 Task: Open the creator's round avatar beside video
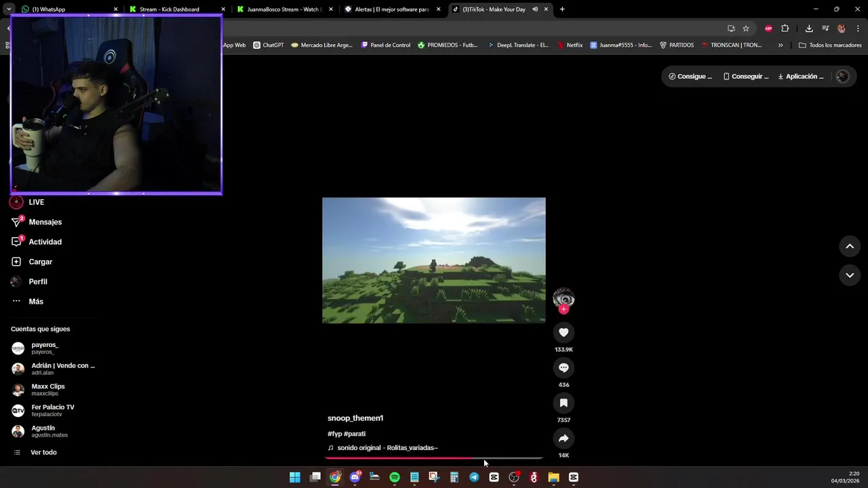564,298
